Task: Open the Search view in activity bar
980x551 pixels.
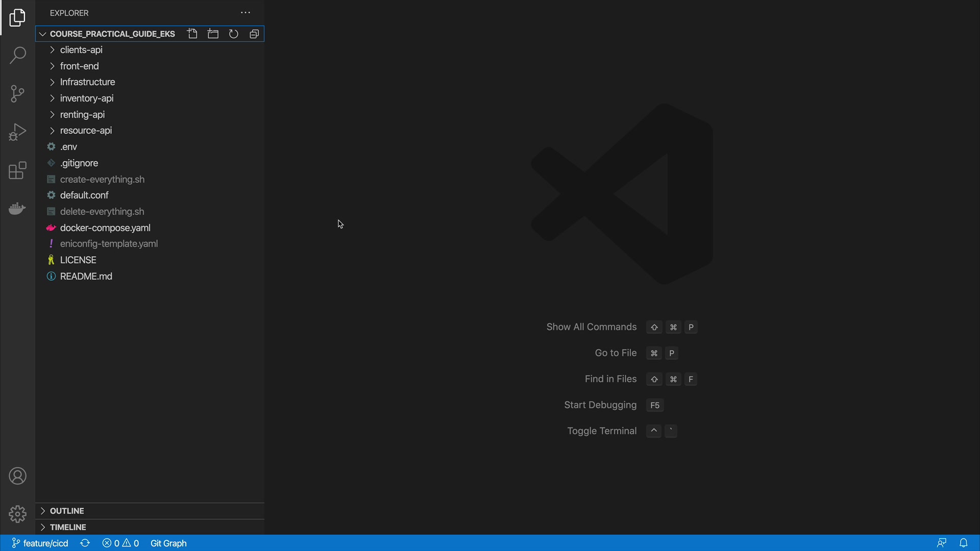Action: (x=17, y=55)
